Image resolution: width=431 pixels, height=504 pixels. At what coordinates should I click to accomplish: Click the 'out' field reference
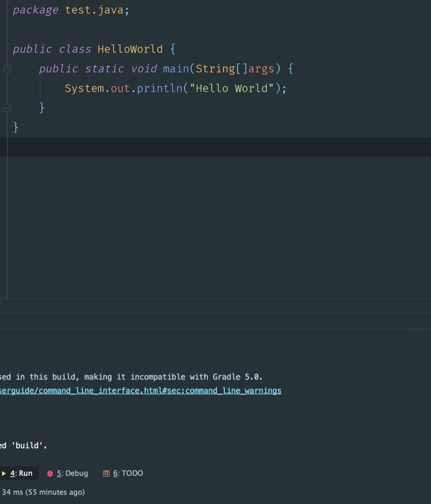[x=120, y=89]
